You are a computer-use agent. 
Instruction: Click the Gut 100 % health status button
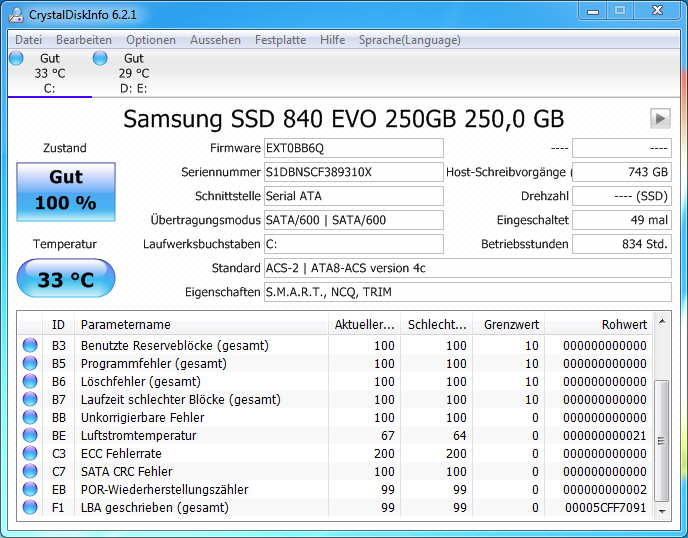click(66, 192)
